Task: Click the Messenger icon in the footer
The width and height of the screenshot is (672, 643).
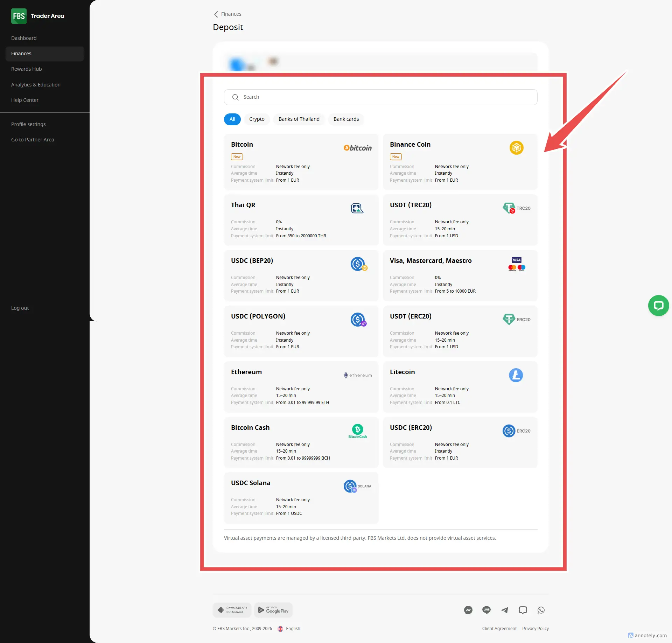Action: point(468,610)
